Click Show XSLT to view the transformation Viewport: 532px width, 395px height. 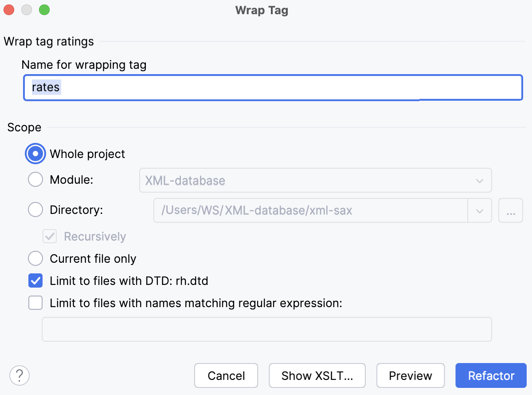click(317, 375)
